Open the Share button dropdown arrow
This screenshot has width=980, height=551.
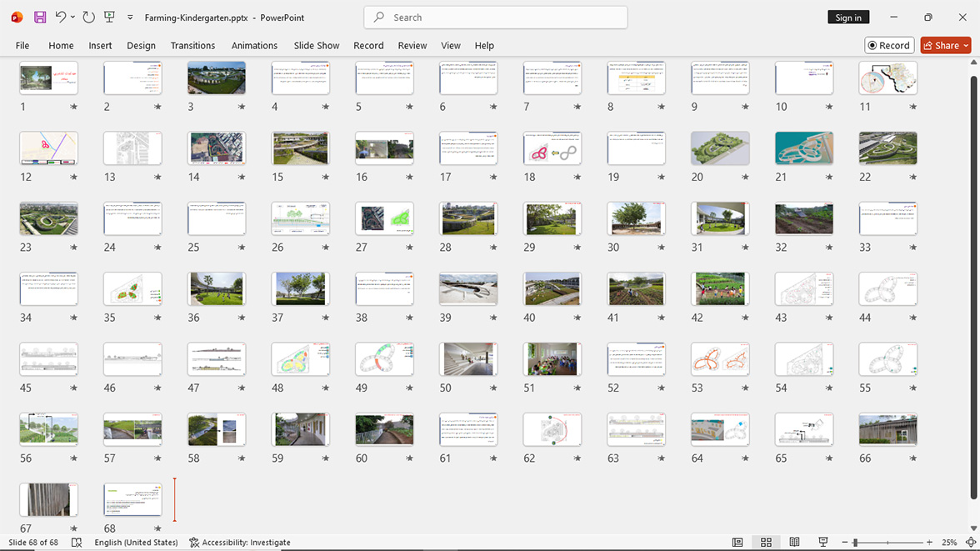(x=966, y=45)
